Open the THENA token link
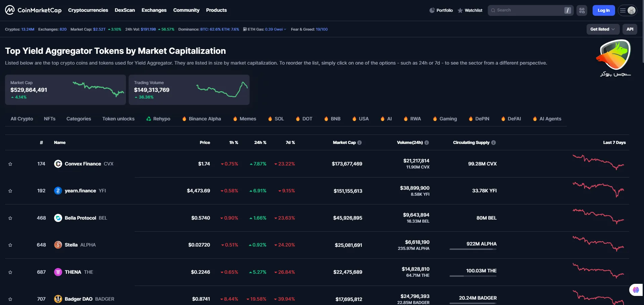This screenshot has width=644, height=305. [73, 272]
